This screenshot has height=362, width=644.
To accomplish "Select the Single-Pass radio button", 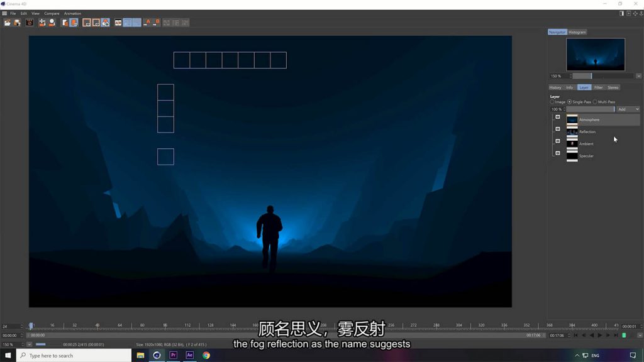I will click(570, 102).
